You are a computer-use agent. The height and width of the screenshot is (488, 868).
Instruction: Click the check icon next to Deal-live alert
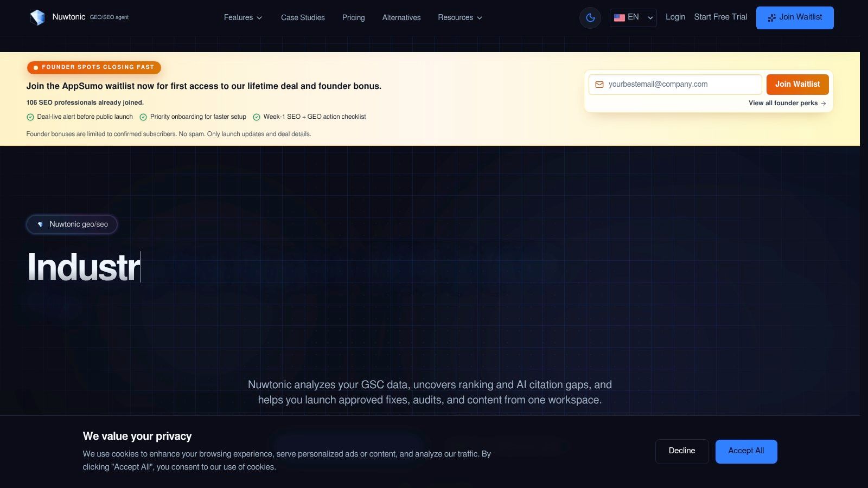point(30,117)
